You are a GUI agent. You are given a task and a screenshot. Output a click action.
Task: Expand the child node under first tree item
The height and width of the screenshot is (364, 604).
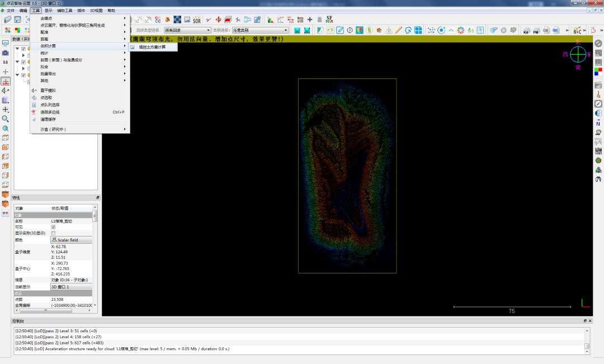[x=23, y=55]
